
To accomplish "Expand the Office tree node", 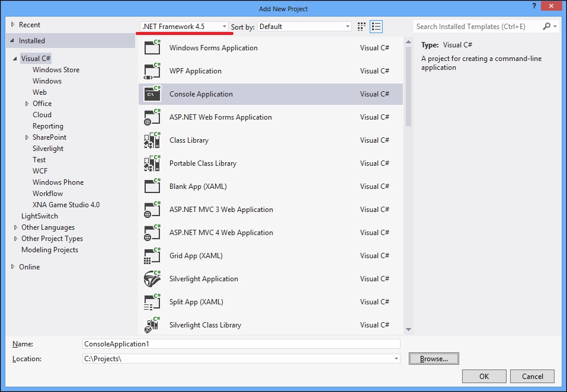I will pyautogui.click(x=27, y=104).
